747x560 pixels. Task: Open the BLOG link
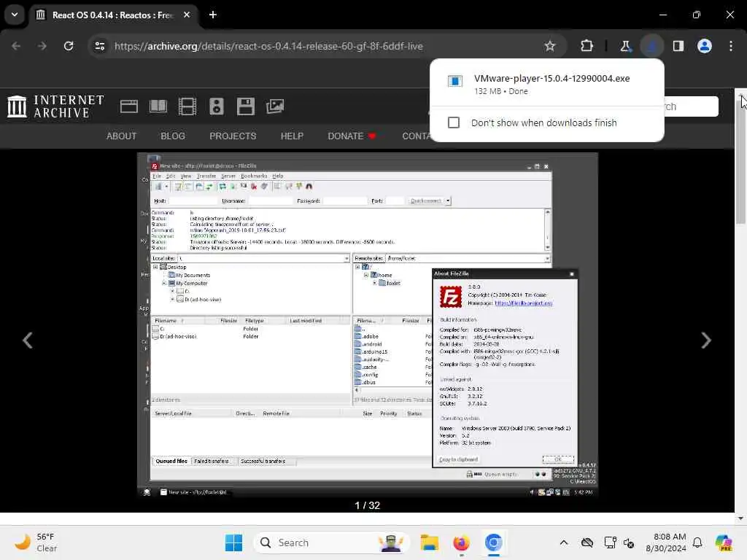pyautogui.click(x=173, y=136)
